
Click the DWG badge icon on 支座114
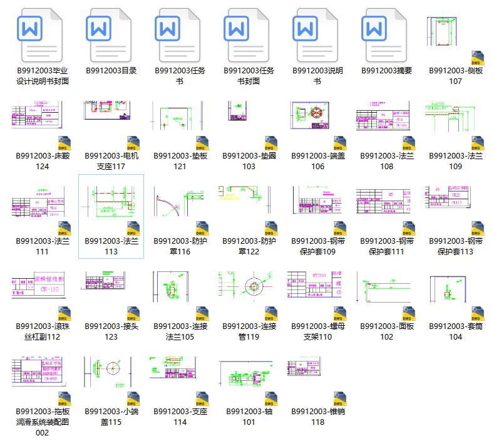[202, 399]
